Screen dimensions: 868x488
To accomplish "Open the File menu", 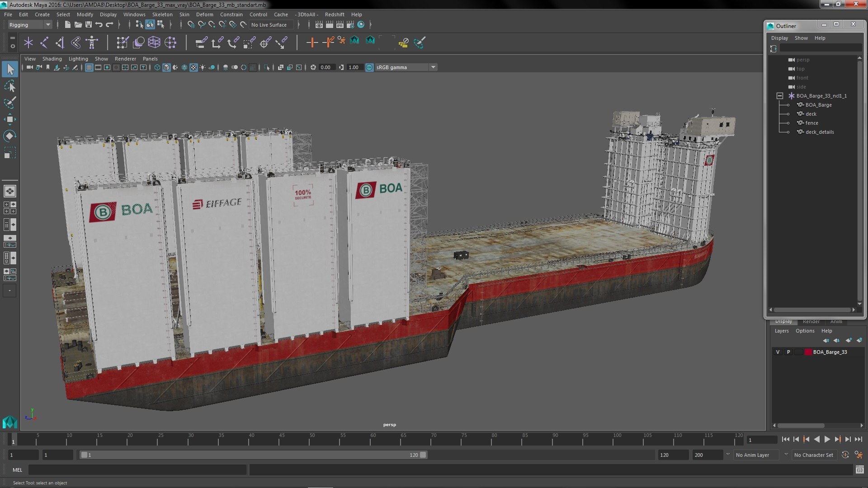I will 8,14.
